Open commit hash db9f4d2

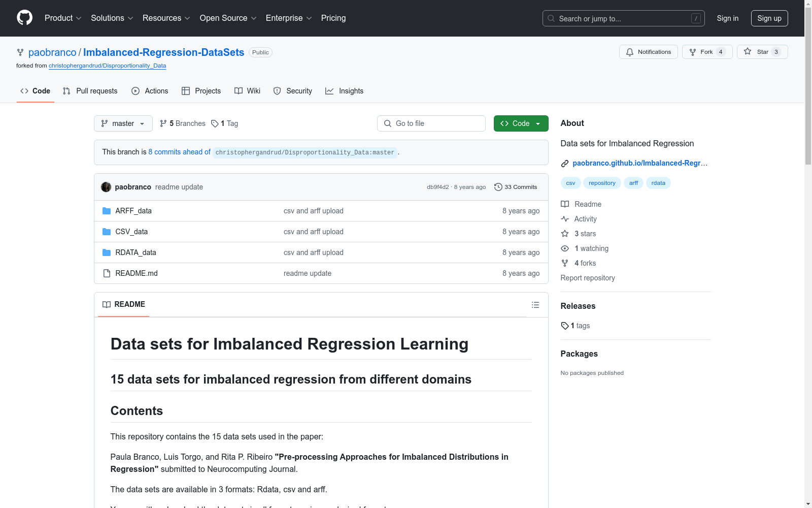[x=438, y=187]
